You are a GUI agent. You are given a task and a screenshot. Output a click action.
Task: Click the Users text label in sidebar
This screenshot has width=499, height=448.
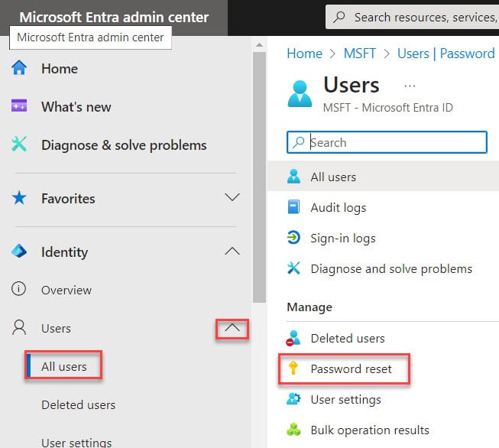coord(56,328)
